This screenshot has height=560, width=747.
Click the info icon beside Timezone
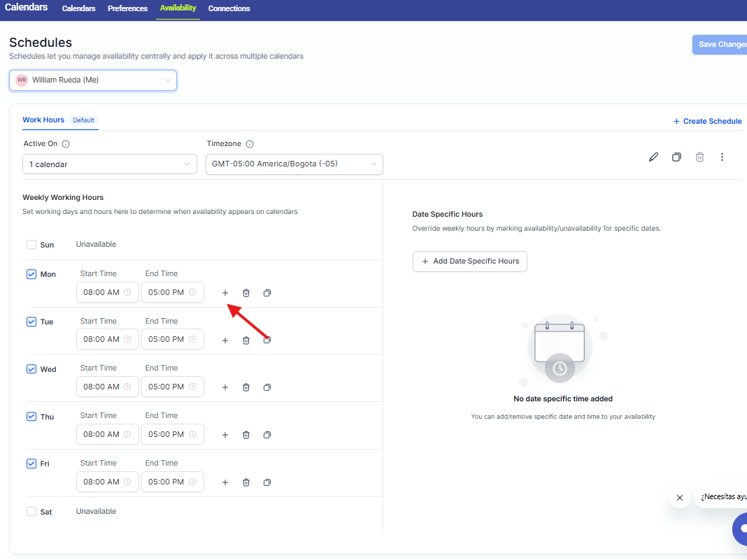click(250, 144)
